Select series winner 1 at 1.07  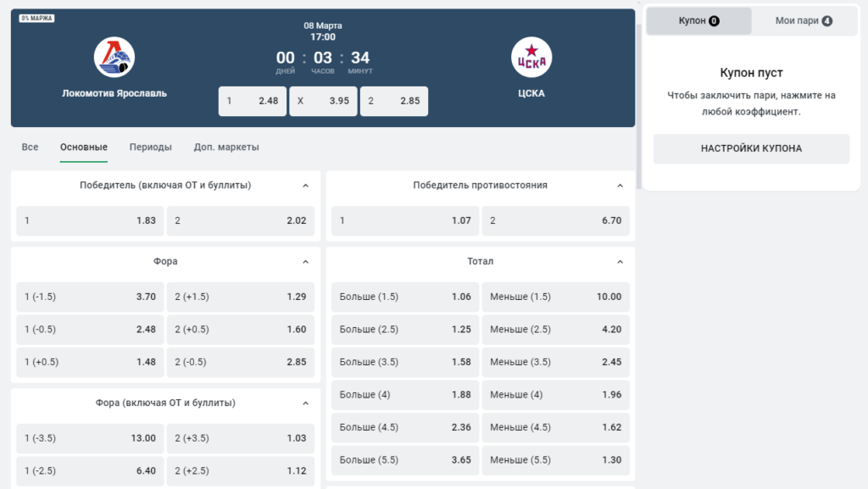tap(405, 220)
